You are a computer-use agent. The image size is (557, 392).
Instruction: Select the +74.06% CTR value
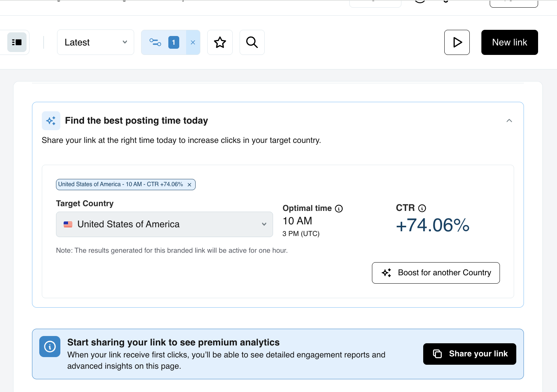click(432, 225)
